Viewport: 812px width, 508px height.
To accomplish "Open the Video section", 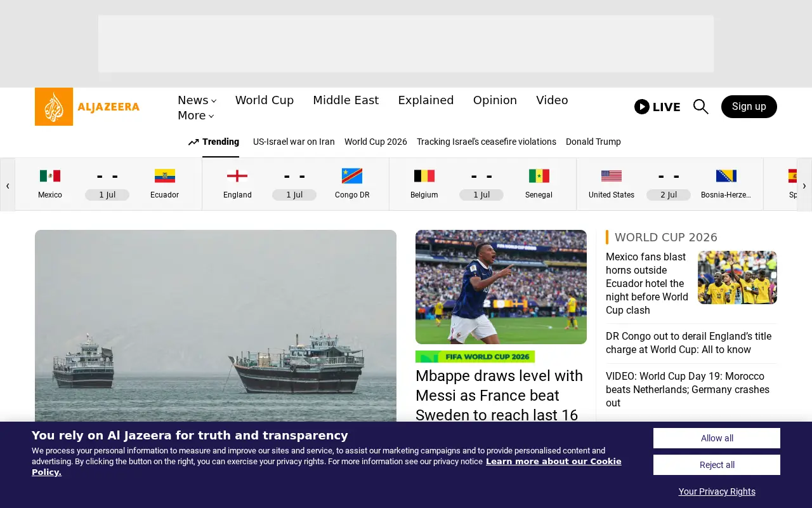I will click(x=552, y=100).
